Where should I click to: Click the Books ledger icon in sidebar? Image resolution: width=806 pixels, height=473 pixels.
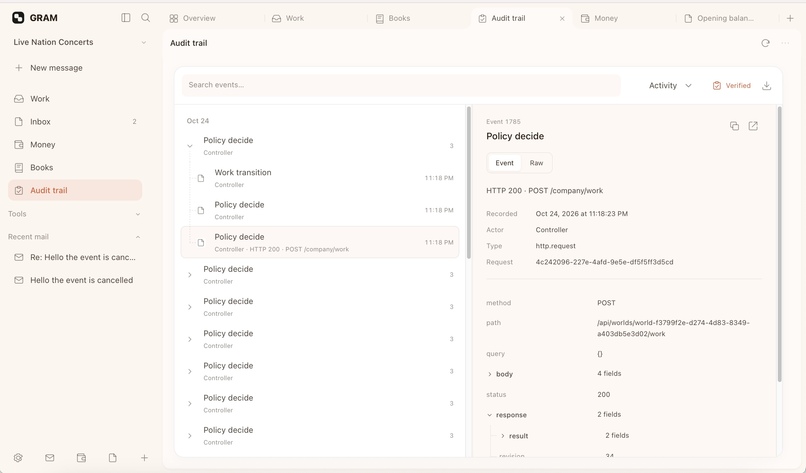point(19,168)
